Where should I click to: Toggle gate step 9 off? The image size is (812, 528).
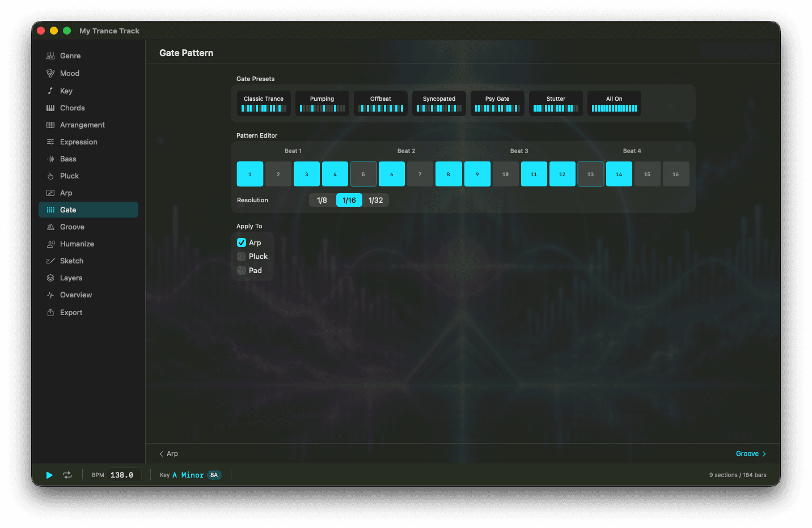pos(477,174)
